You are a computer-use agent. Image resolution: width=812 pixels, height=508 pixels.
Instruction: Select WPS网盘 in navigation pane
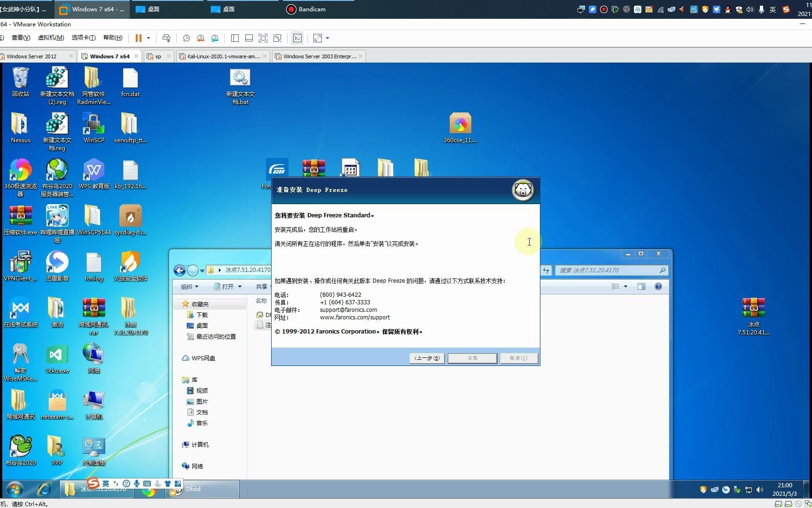point(198,358)
